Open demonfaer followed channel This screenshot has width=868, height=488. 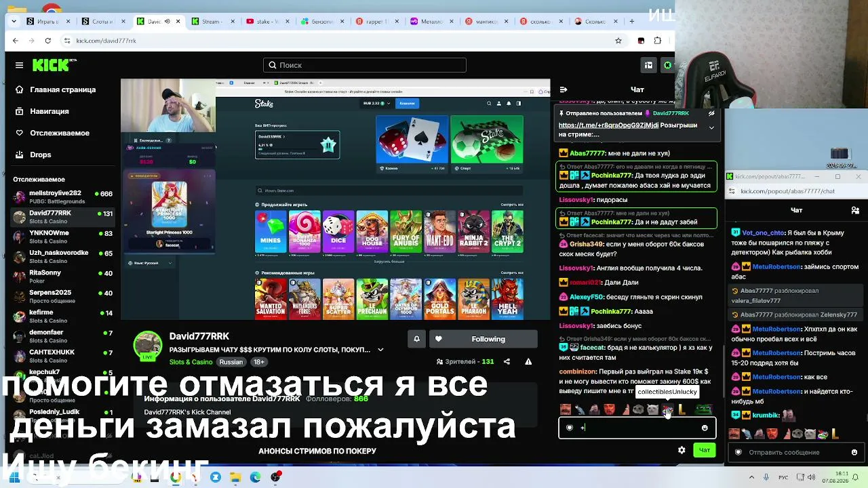coord(63,335)
